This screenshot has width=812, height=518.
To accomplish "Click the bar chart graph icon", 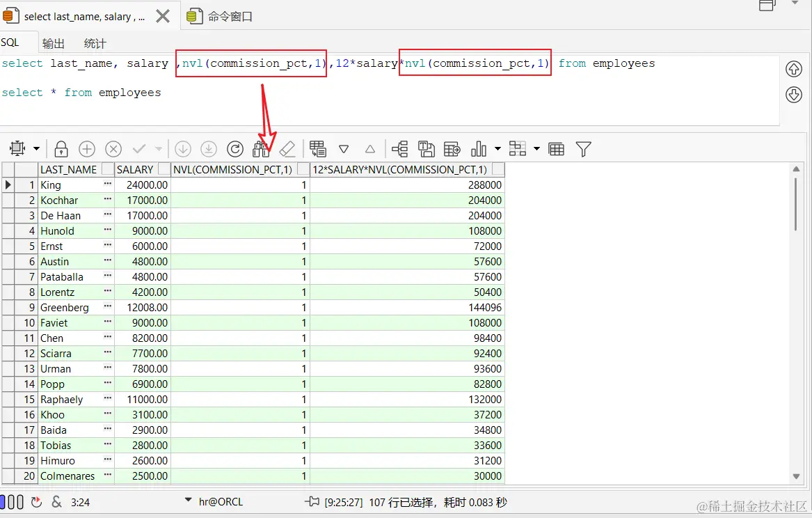I will pos(479,149).
